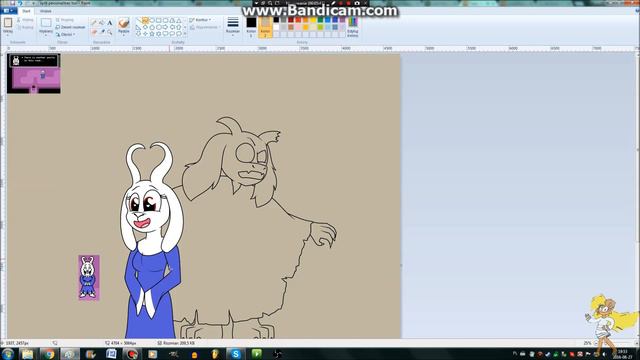Open the shape Fill (Wypełnienie) dropdown
The height and width of the screenshot is (360, 640).
point(205,27)
